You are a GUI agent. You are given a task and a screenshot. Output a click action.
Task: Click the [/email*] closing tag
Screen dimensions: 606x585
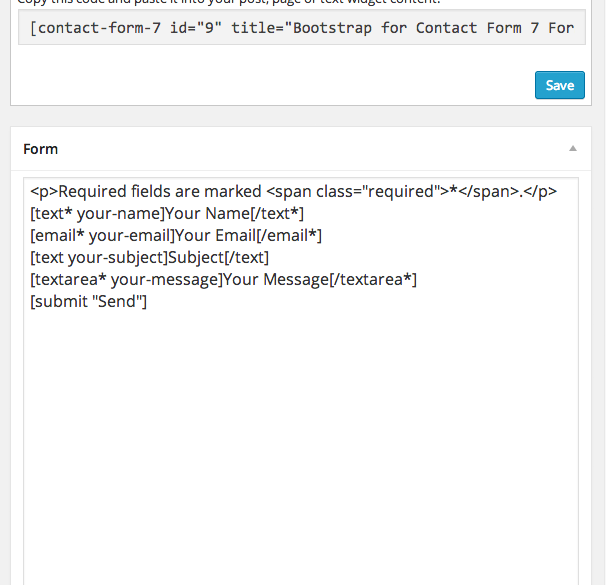tap(289, 235)
